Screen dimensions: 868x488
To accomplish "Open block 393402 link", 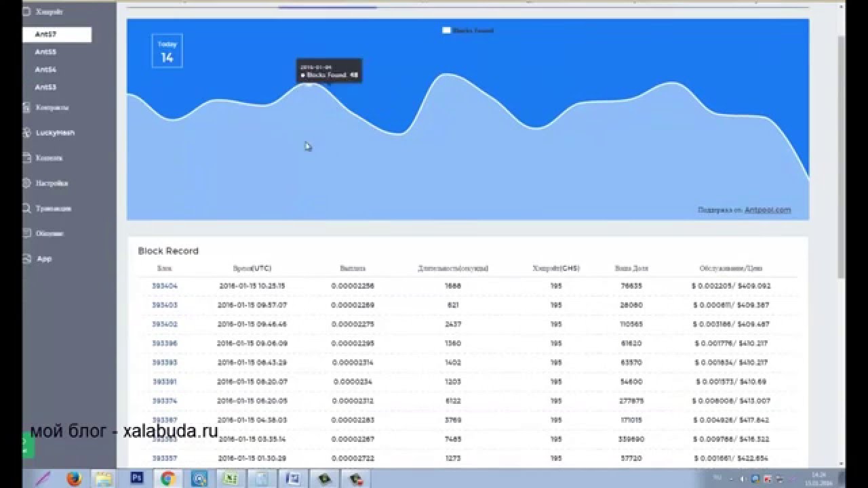I will 164,324.
